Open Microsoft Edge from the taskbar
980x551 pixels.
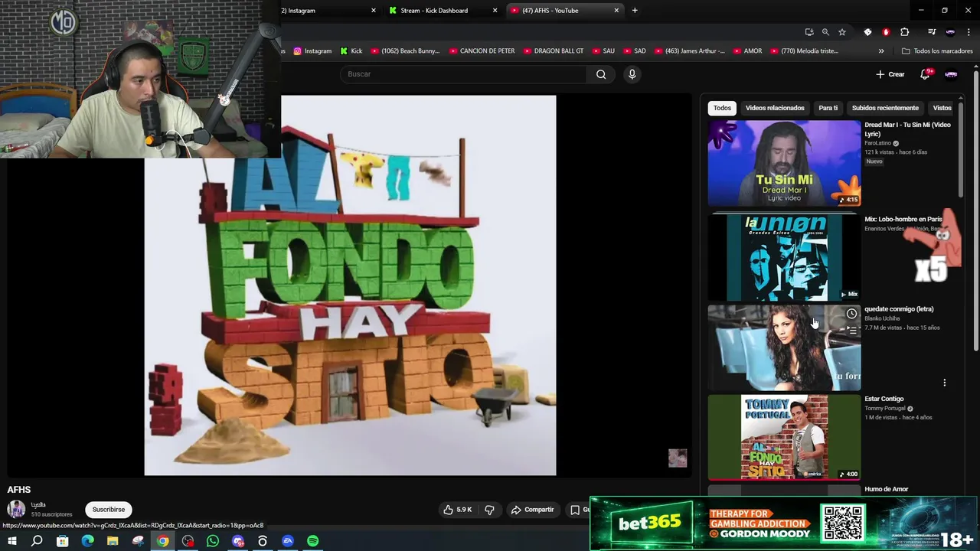[87, 541]
